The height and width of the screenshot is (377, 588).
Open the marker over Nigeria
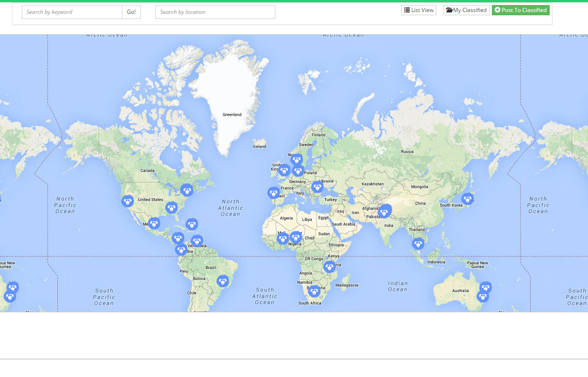click(296, 237)
